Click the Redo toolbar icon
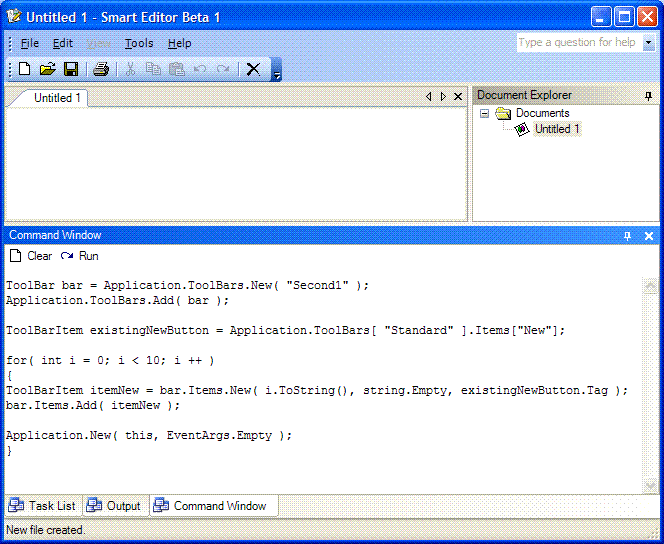 point(223,69)
